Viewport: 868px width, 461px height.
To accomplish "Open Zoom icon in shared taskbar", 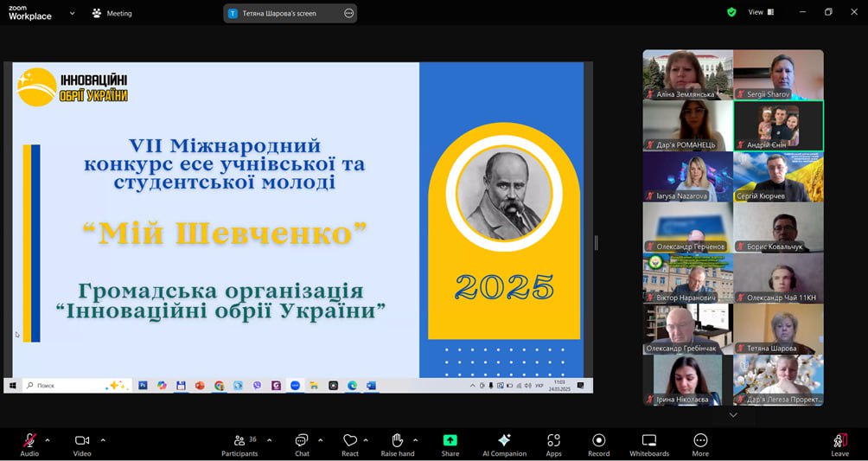I will tap(295, 386).
